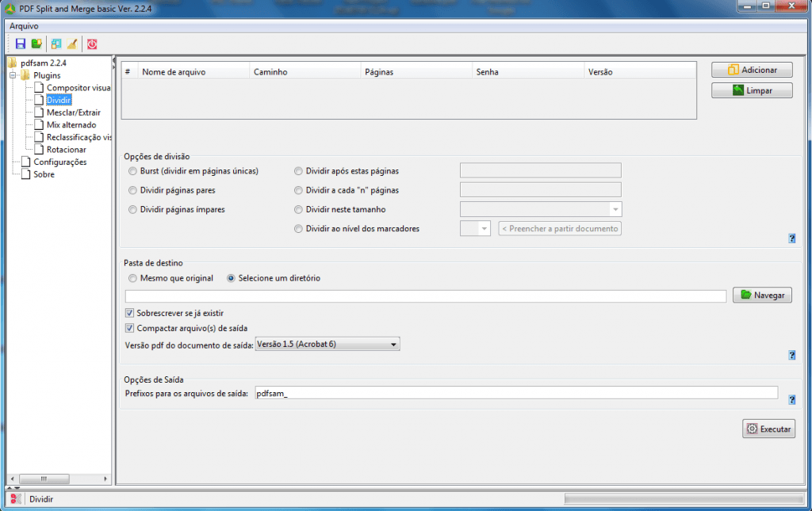Open Mesclar/Extrair plugin in tree
The height and width of the screenshot is (511, 812).
click(x=74, y=112)
